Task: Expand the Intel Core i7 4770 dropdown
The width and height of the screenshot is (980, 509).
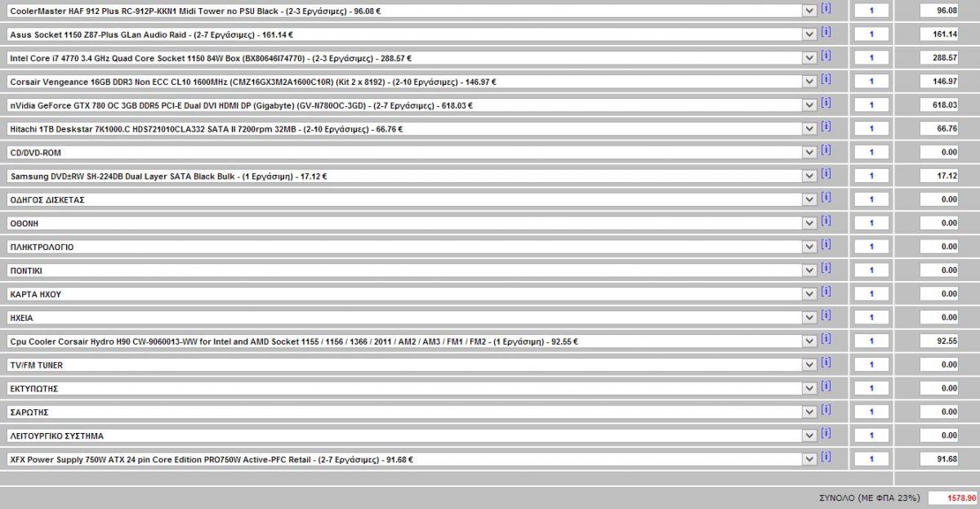Action: point(808,58)
